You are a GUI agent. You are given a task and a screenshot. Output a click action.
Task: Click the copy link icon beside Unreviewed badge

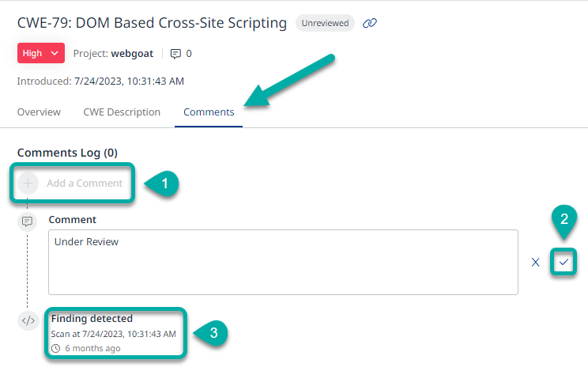[x=370, y=24]
